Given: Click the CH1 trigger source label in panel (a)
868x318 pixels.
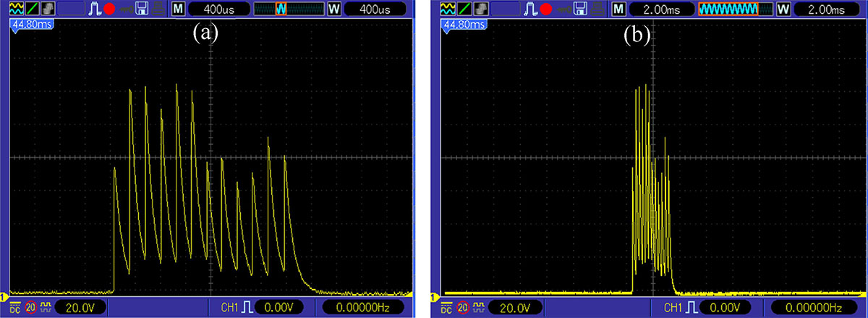Looking at the screenshot, I should [x=229, y=306].
